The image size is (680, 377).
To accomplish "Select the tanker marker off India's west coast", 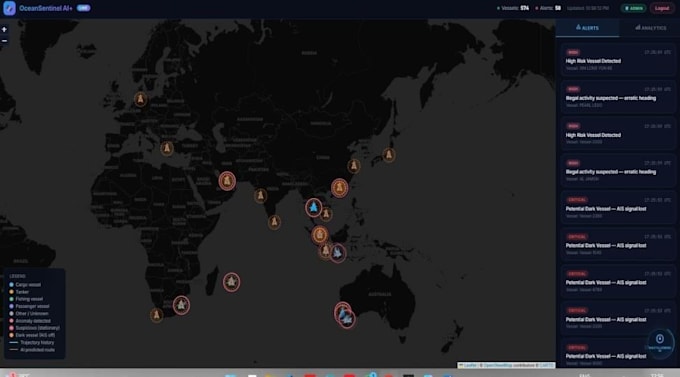I will (260, 196).
